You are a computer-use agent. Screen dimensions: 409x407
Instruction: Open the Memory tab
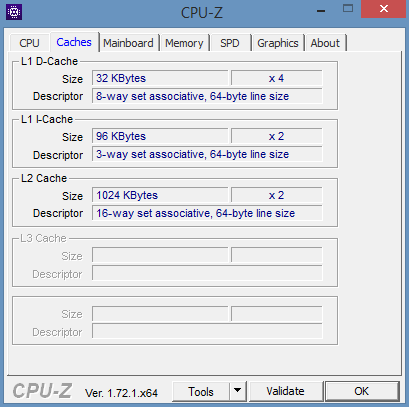point(184,43)
